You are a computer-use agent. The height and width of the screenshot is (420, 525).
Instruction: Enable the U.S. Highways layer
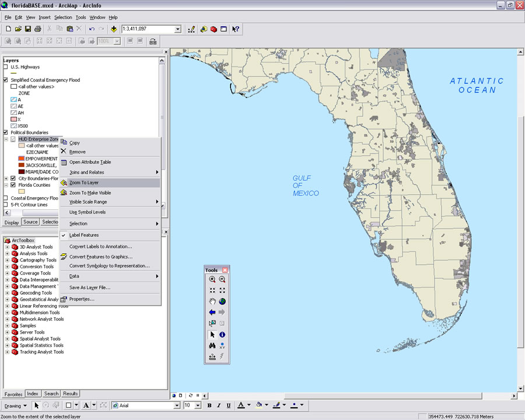(x=6, y=67)
